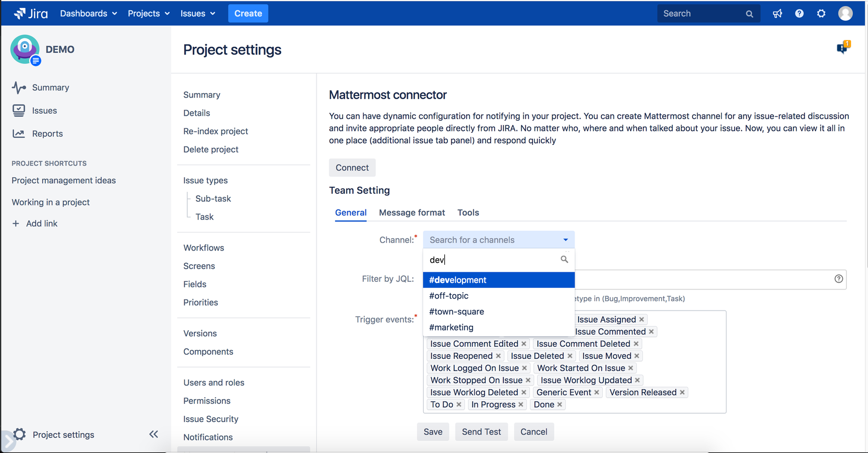Screen dimensions: 868x453
Task: Open the Task issue type
Action: pyautogui.click(x=204, y=217)
